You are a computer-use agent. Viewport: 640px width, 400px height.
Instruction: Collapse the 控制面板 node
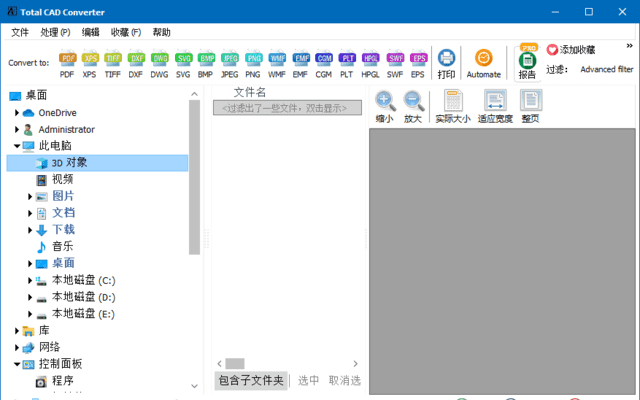(x=17, y=364)
